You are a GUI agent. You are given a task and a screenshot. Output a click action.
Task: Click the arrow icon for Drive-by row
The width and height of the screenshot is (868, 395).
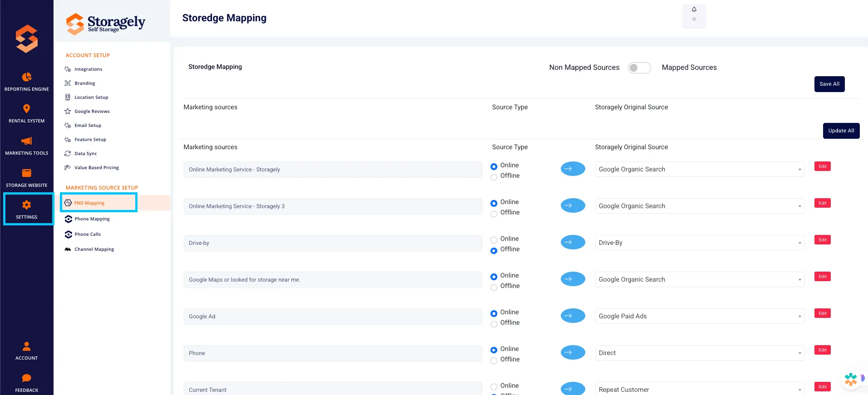573,242
